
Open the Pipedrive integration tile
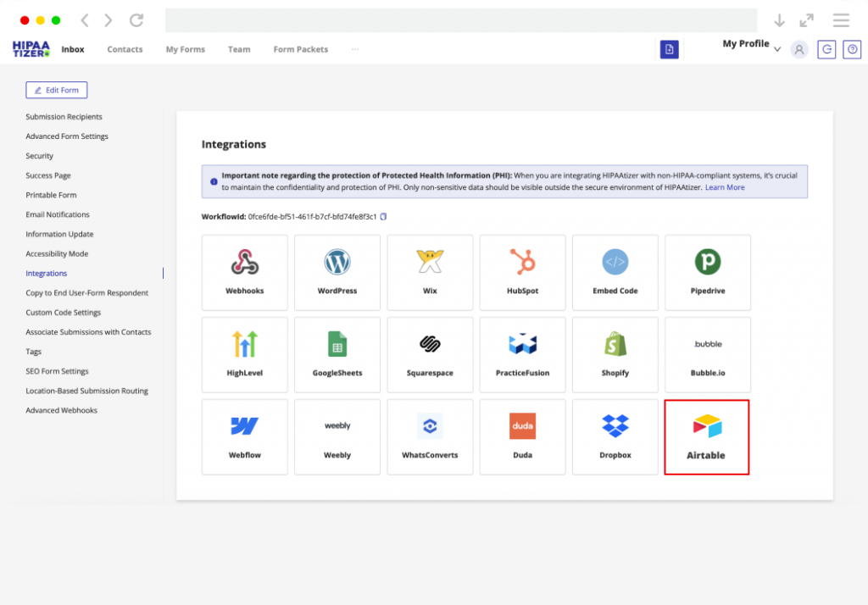(708, 272)
